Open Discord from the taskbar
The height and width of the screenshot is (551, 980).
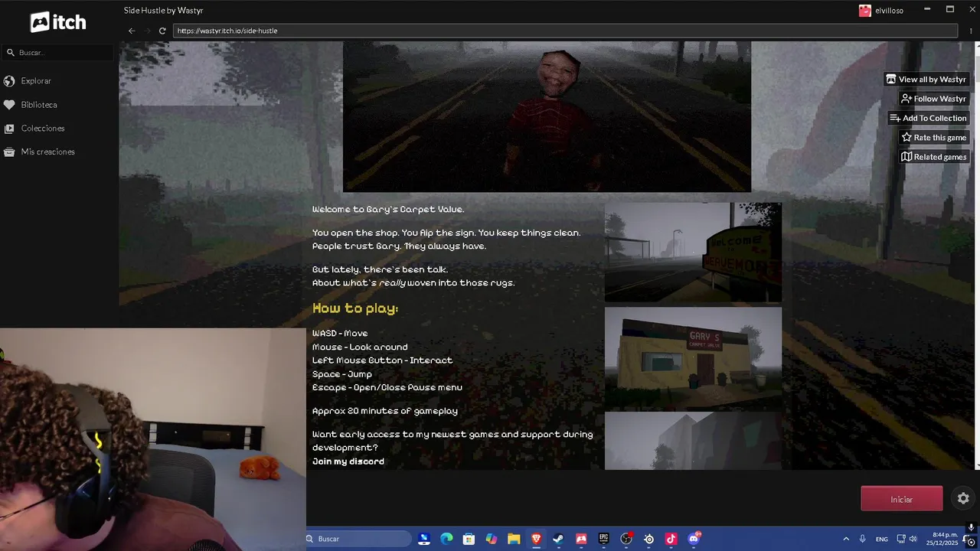pos(694,539)
